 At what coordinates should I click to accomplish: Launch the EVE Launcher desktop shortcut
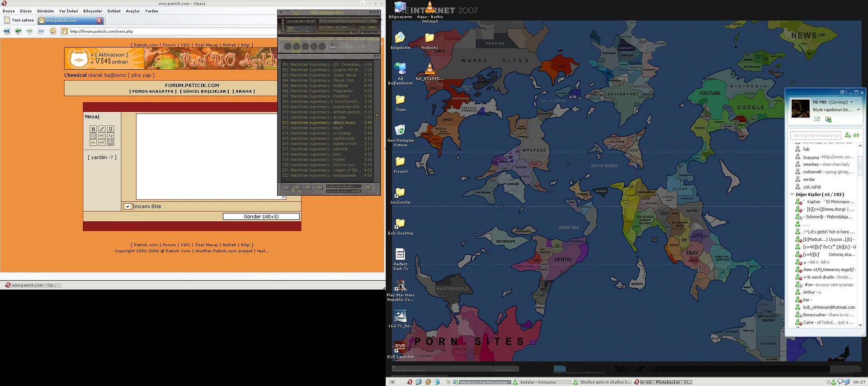point(400,350)
